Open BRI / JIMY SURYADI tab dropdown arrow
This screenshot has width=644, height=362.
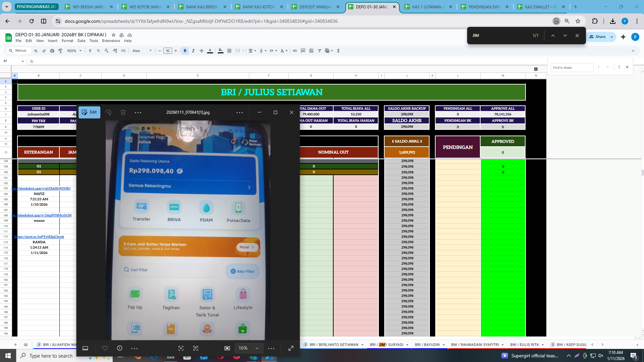[407, 345]
